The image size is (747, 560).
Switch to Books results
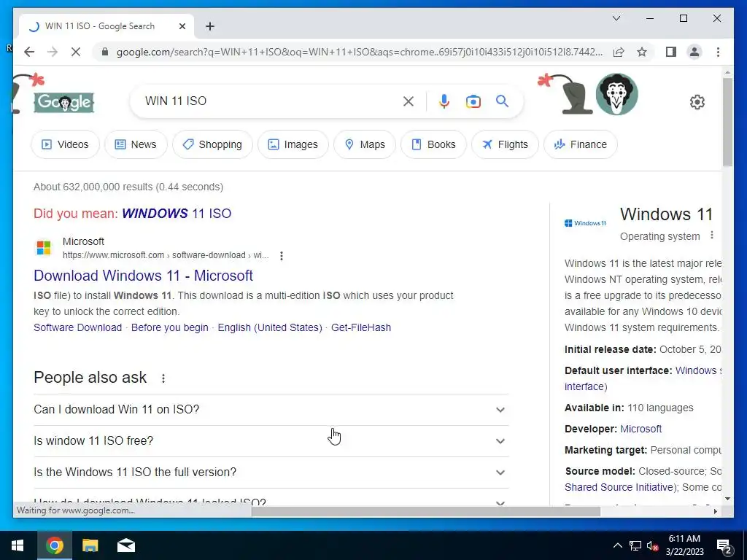point(433,144)
